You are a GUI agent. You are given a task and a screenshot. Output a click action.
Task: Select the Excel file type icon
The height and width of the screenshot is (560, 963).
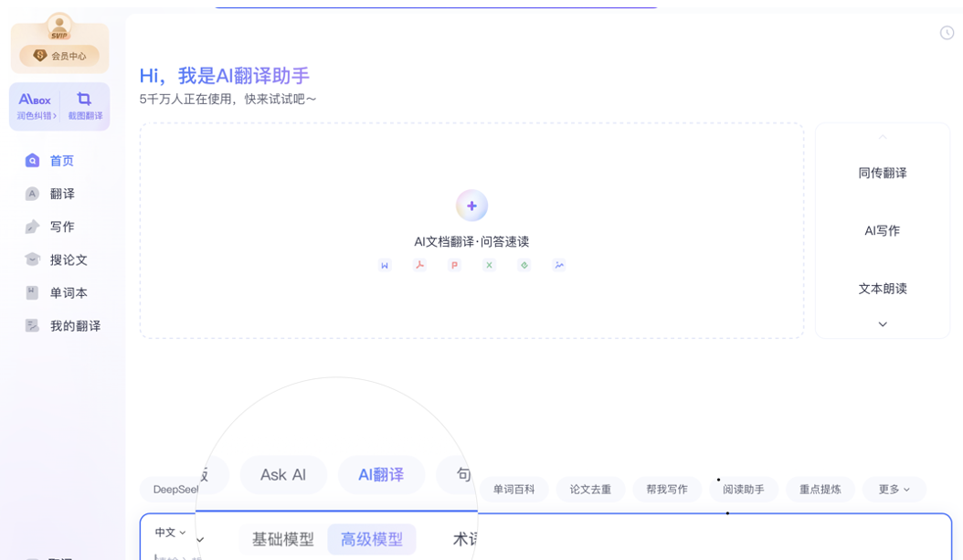[x=489, y=265]
